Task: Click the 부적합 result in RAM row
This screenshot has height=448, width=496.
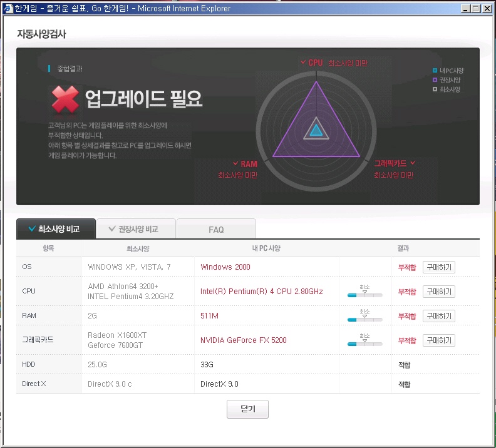Action: [407, 316]
